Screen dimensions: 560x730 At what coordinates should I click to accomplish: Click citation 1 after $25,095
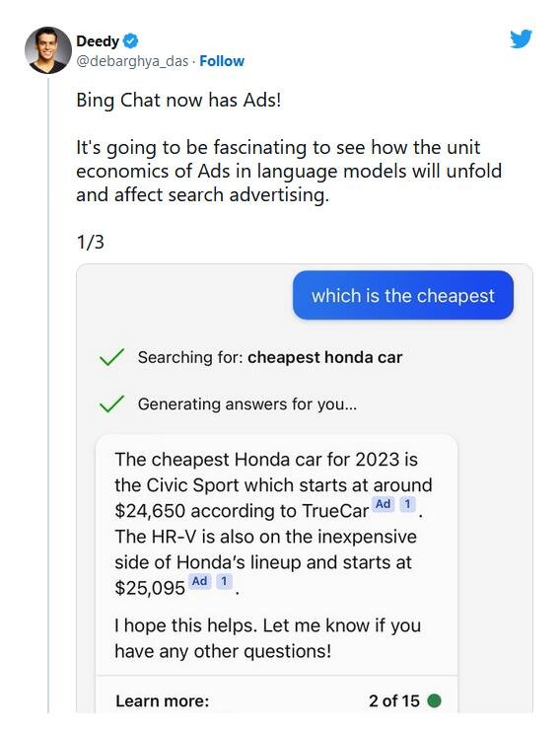(224, 581)
